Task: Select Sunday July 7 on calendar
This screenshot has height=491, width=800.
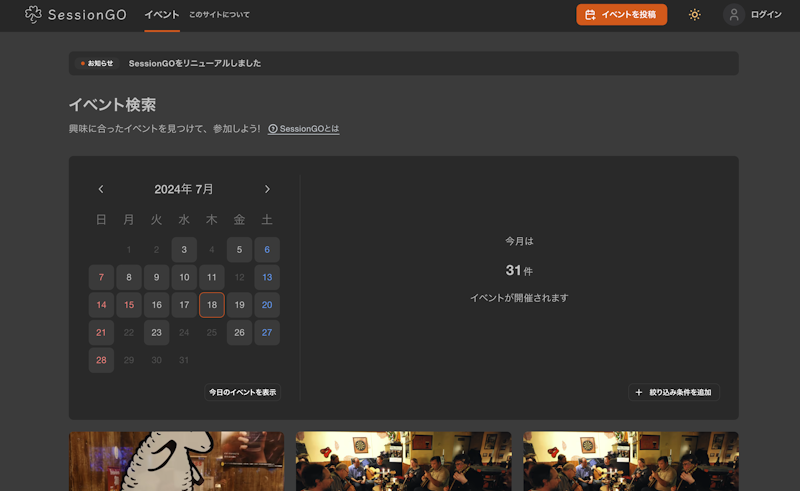Action: click(101, 277)
